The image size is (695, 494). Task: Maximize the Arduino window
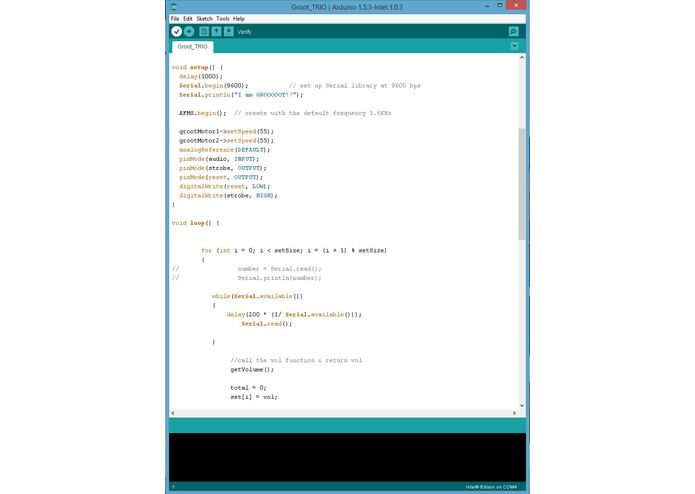pos(500,5)
